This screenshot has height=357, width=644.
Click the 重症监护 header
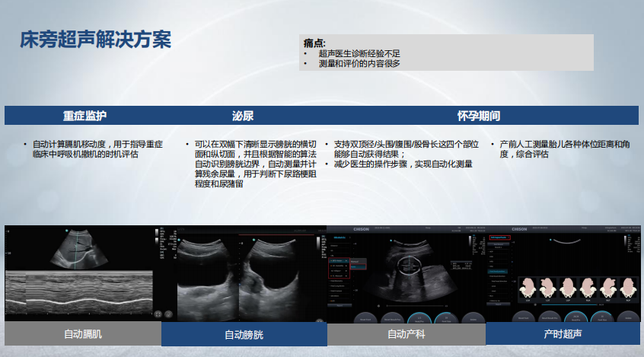[x=84, y=116]
